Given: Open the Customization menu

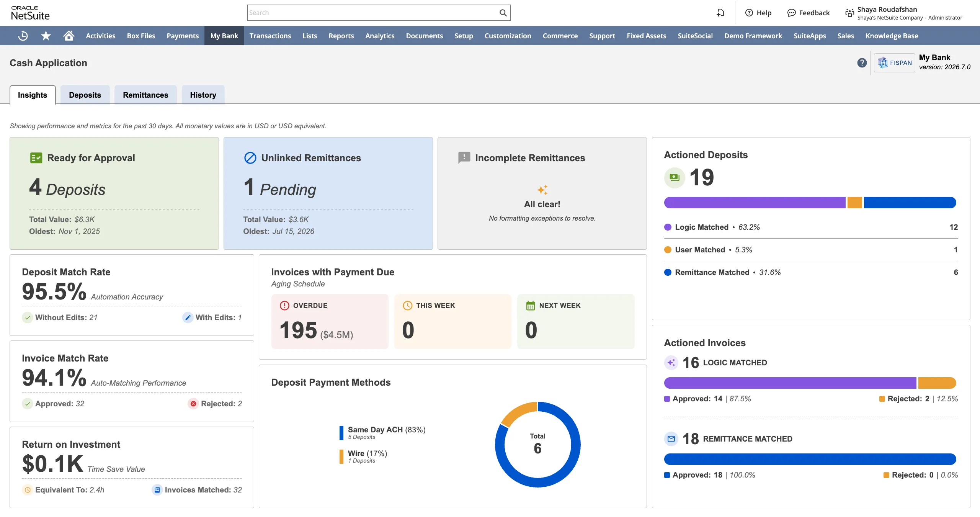Looking at the screenshot, I should [508, 36].
